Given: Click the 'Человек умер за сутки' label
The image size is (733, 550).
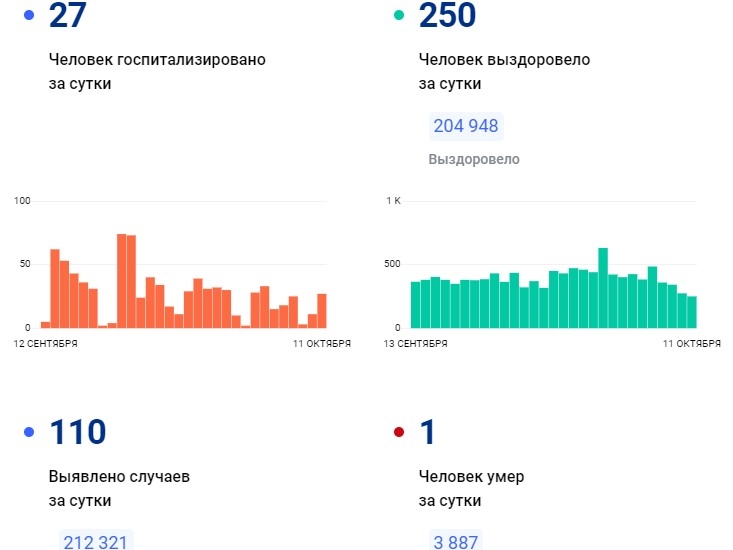Looking at the screenshot, I should (471, 488).
